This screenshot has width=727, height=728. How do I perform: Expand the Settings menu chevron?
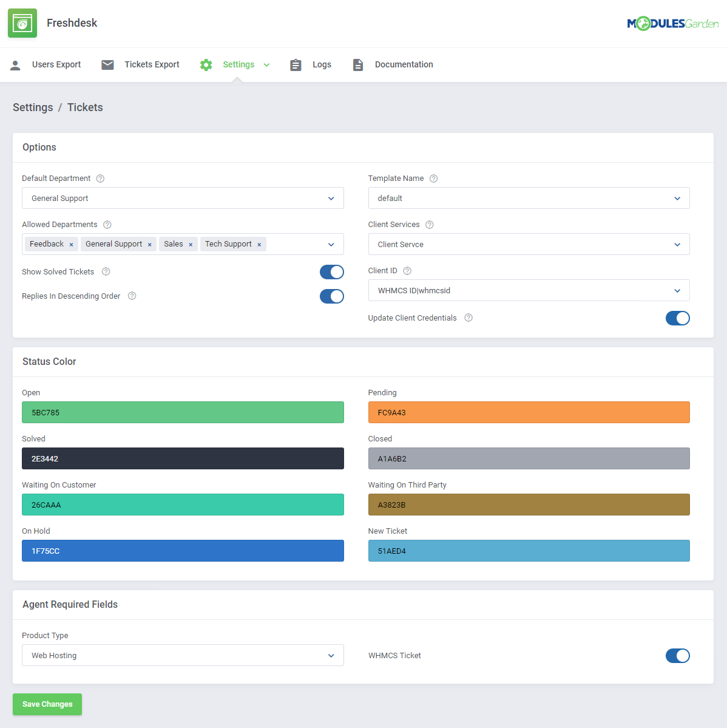pos(267,65)
